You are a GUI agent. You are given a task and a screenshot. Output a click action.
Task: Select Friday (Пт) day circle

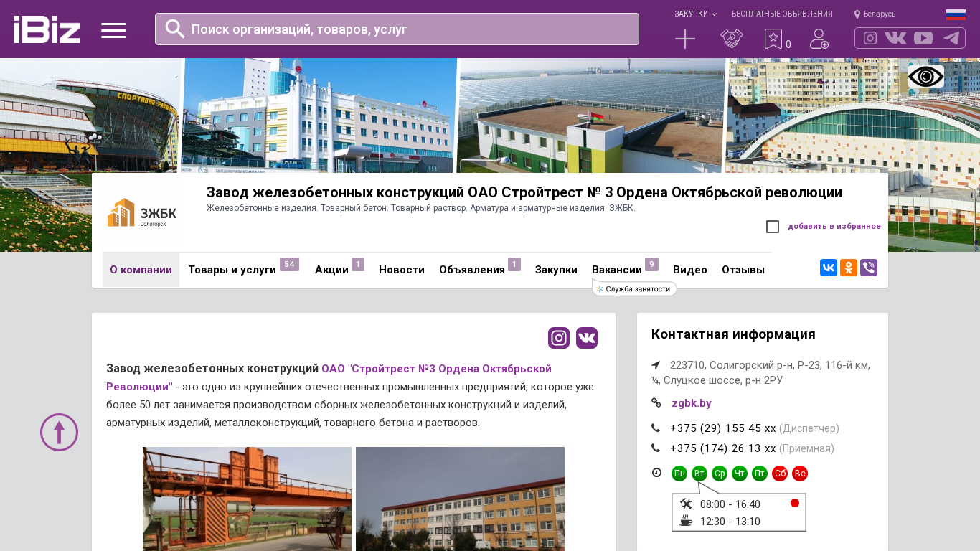[x=760, y=474]
